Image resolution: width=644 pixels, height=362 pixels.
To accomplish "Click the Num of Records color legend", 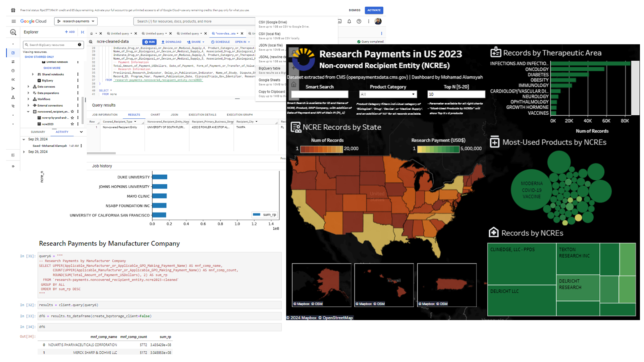I will (x=321, y=149).
